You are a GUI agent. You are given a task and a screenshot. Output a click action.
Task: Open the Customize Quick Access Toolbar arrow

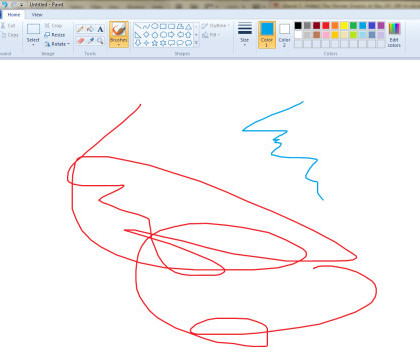[22, 5]
